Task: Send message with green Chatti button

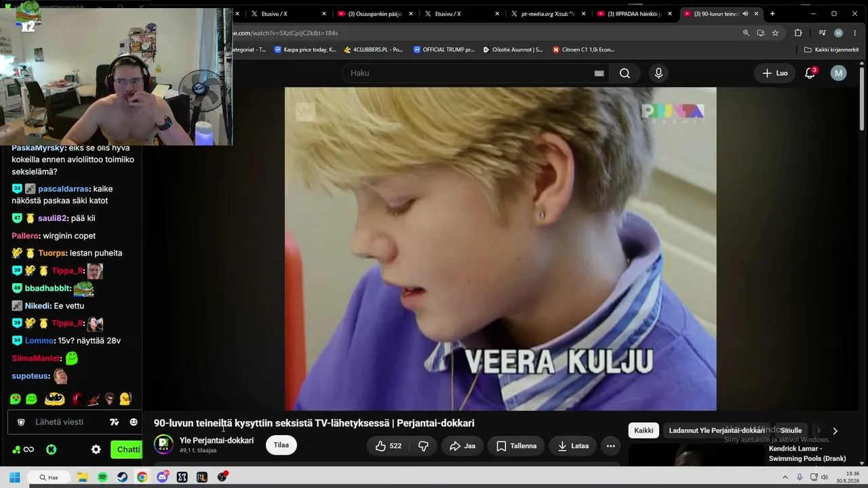Action: tap(127, 449)
